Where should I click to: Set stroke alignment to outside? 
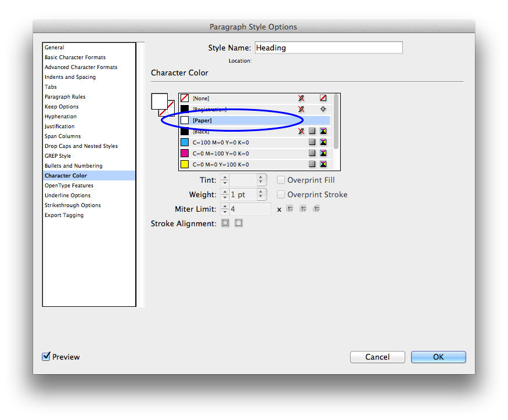click(239, 223)
